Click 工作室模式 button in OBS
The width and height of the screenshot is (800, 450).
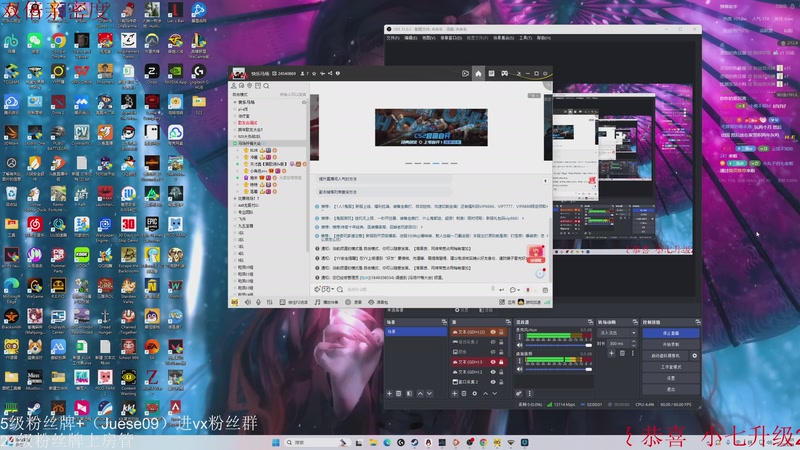pos(670,367)
